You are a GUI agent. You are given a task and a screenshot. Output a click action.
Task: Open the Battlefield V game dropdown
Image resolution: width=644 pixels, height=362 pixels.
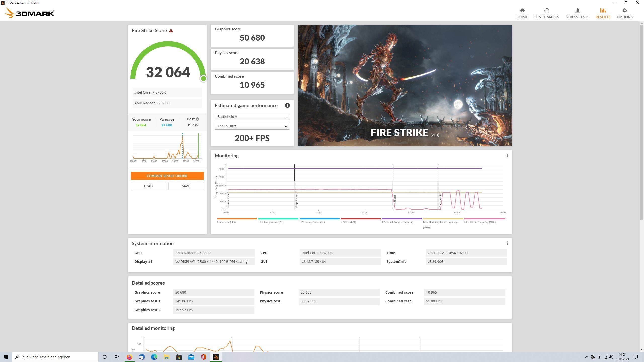coord(252,117)
